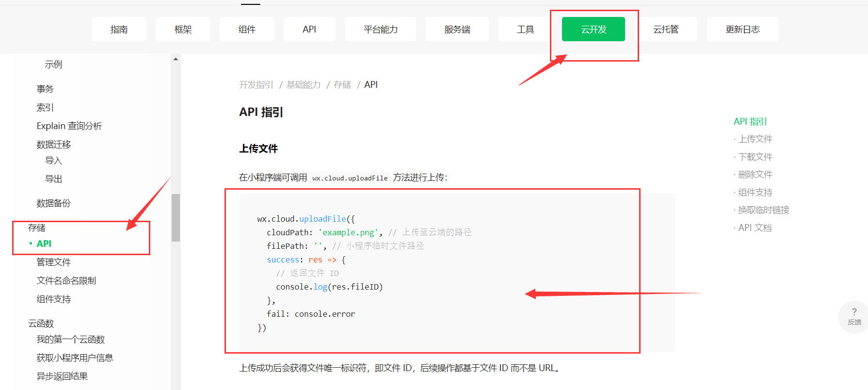The image size is (868, 390).
Task: Switch to the API top tab
Action: coord(309,29)
